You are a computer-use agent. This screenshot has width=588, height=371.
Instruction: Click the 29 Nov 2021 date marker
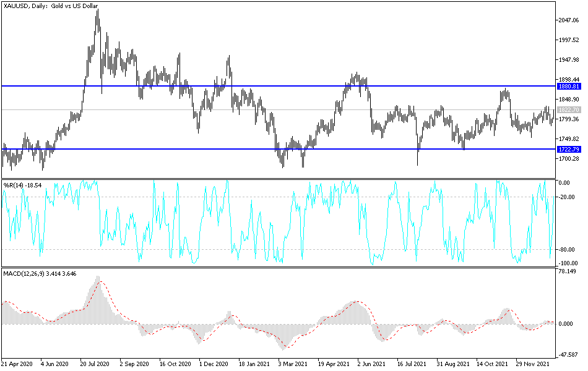coord(532,364)
